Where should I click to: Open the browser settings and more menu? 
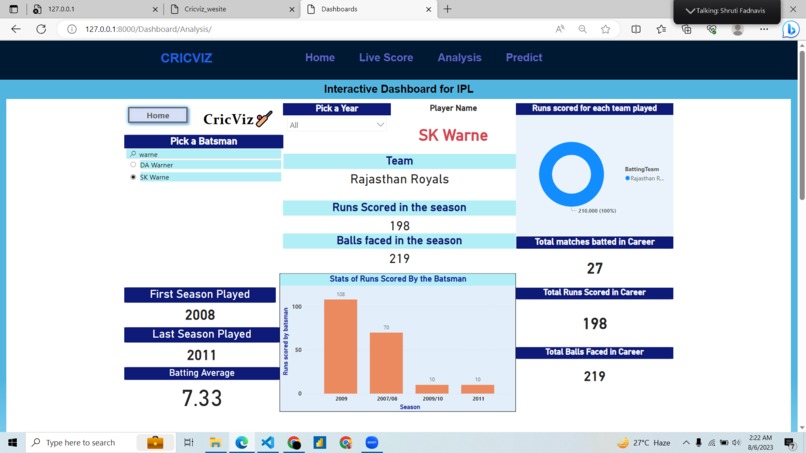764,29
